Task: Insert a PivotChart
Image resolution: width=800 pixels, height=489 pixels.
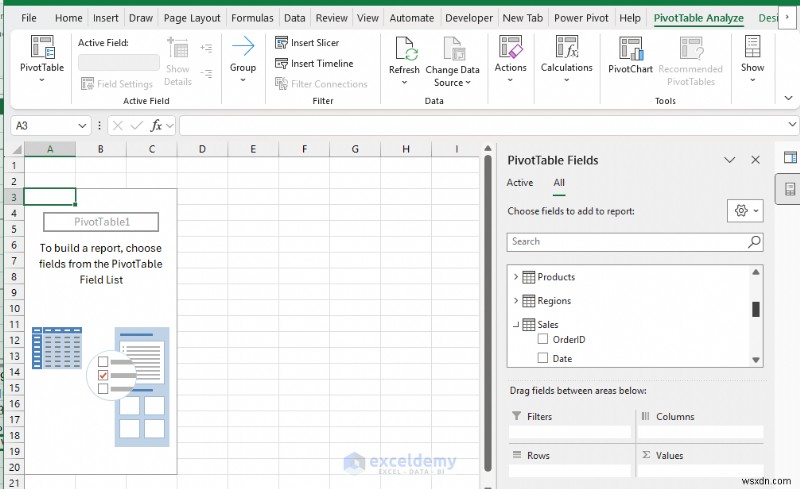Action: 631,55
